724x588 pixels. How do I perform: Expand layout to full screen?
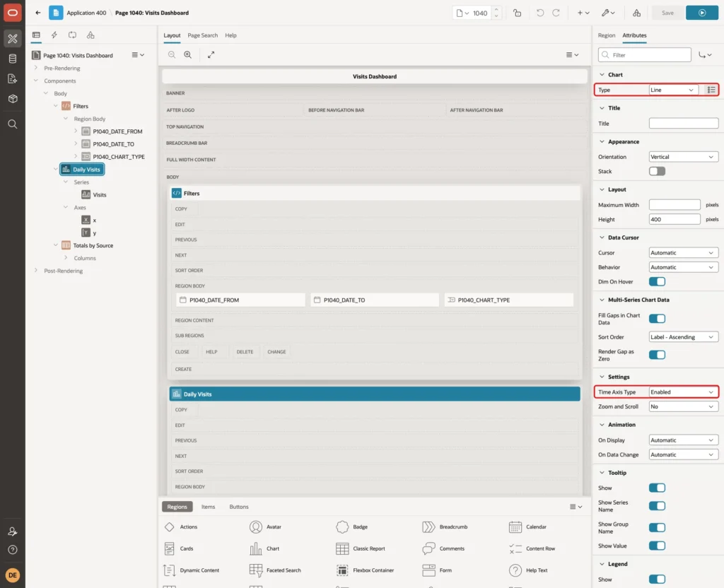(x=211, y=54)
